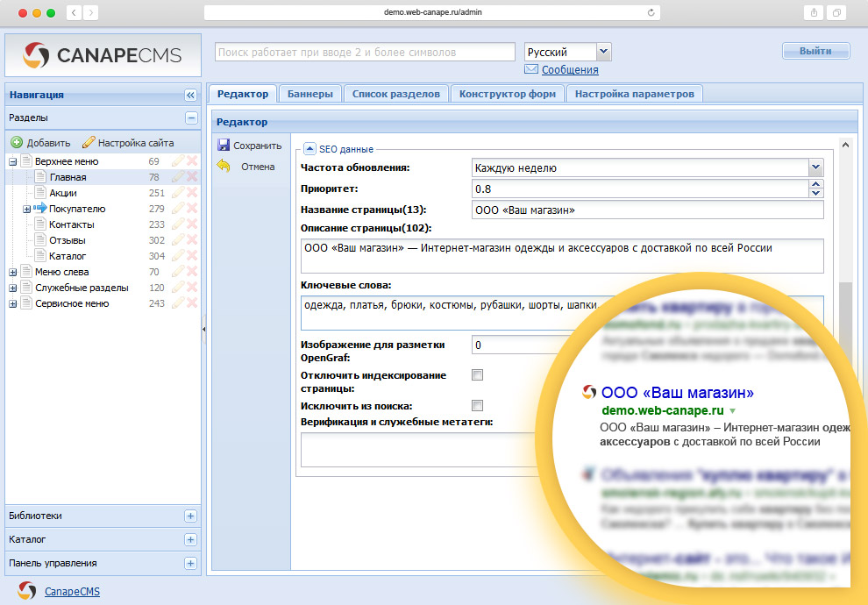This screenshot has height=605, width=868.
Task: Expand the Меню слева tree node
Action: (13, 273)
